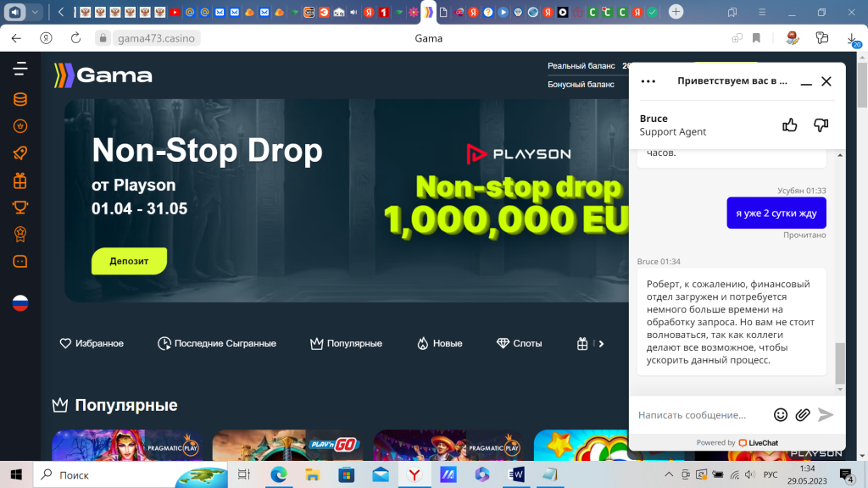Viewport: 868px width, 488px height.
Task: Open the rocket sidebar icon
Action: (x=20, y=153)
